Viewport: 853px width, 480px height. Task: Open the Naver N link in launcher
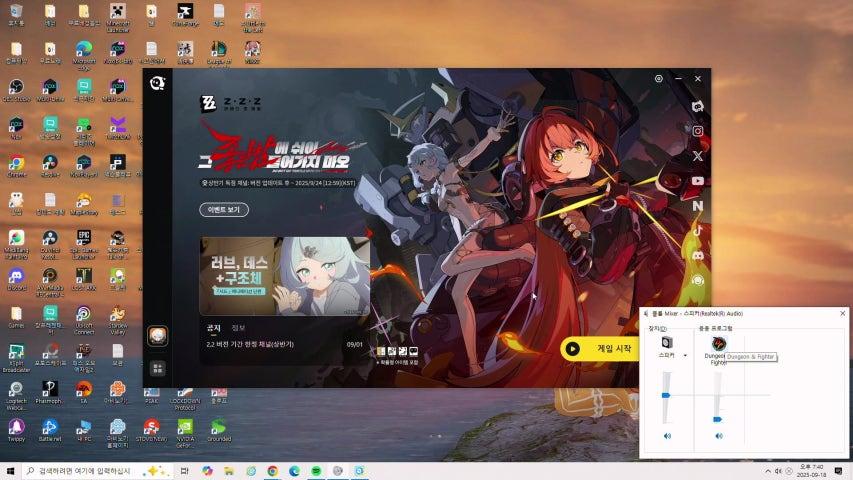click(x=698, y=206)
